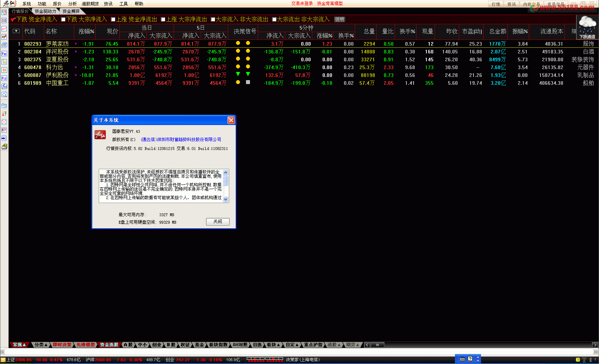Enable the 上涨 资金净流出 checkbox

tap(113, 19)
